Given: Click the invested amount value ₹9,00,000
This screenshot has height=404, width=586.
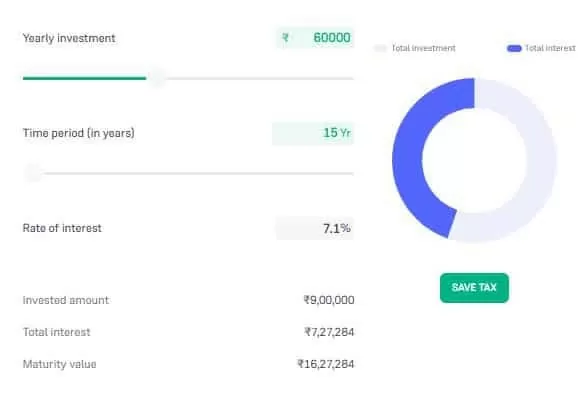Looking at the screenshot, I should coord(329,300).
